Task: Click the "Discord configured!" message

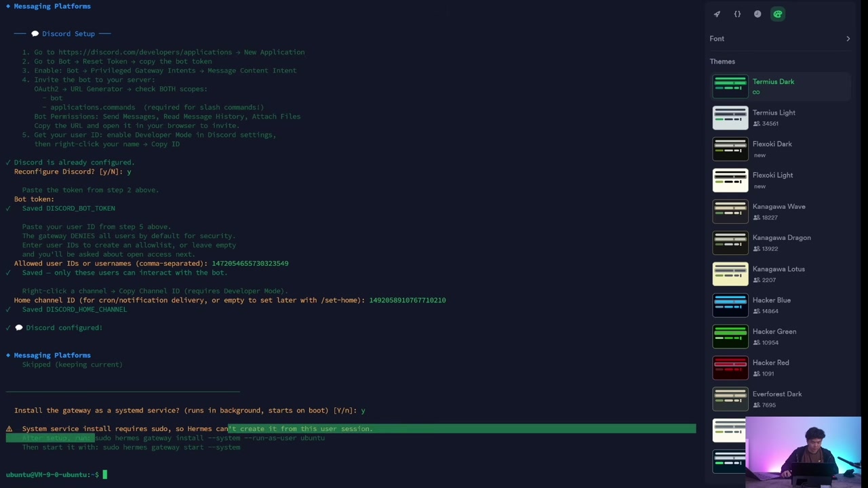Action: coord(64,328)
